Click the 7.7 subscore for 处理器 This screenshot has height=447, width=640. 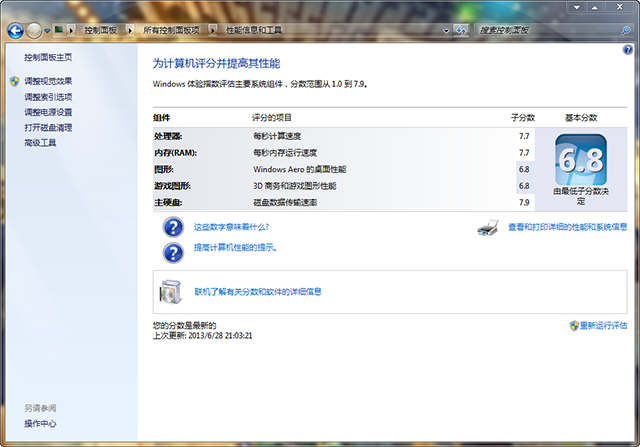tap(524, 136)
